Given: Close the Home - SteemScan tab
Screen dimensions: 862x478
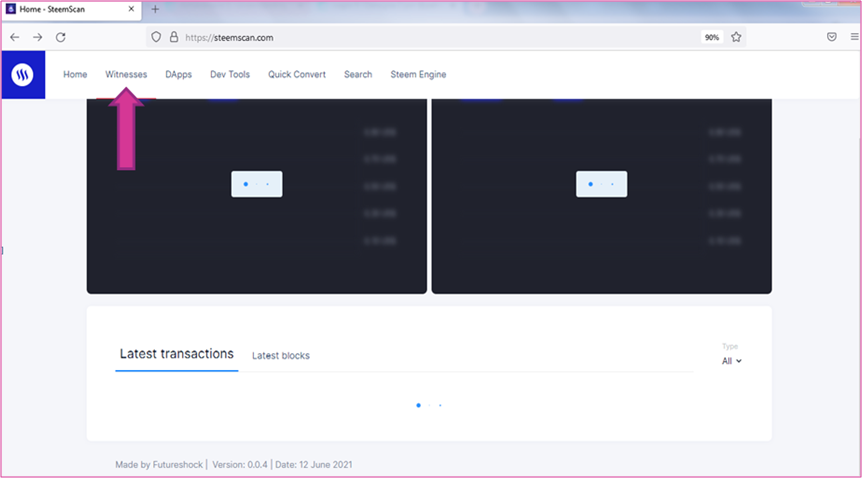Looking at the screenshot, I should tap(131, 9).
